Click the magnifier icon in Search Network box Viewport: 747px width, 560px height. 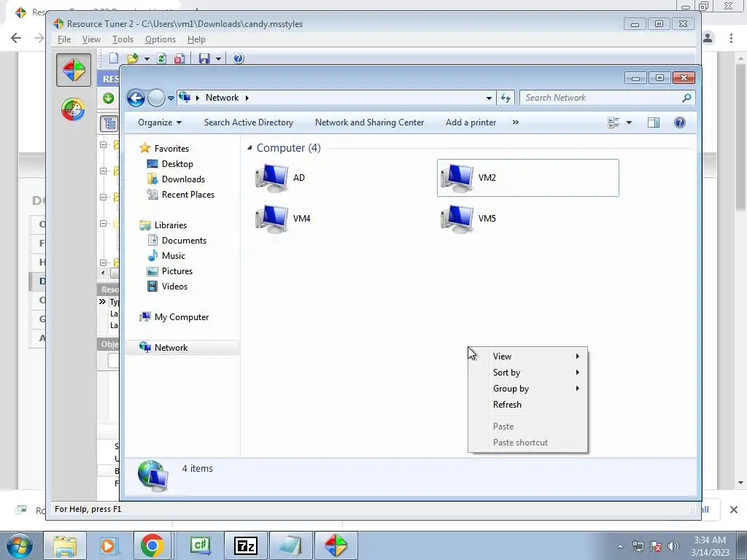click(686, 98)
